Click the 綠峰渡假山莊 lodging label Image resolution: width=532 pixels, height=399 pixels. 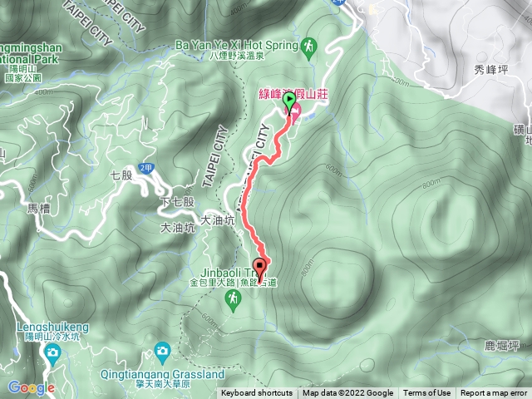[x=293, y=94]
